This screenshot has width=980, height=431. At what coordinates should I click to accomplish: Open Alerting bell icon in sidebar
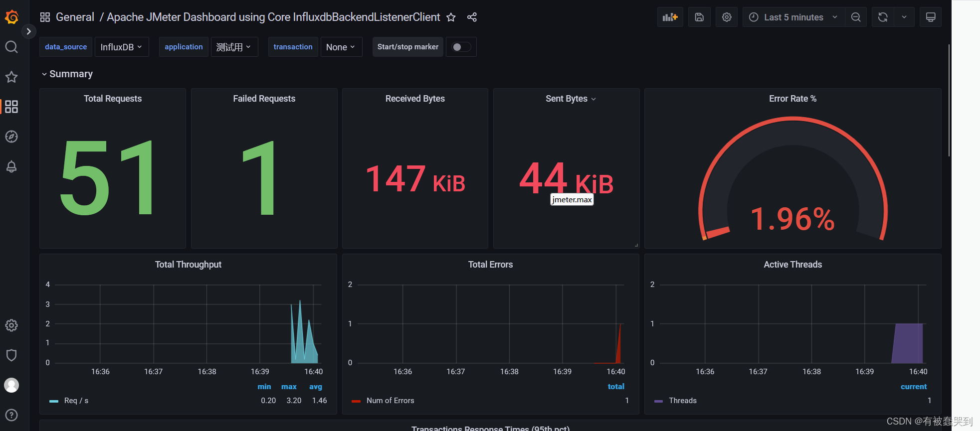(11, 166)
